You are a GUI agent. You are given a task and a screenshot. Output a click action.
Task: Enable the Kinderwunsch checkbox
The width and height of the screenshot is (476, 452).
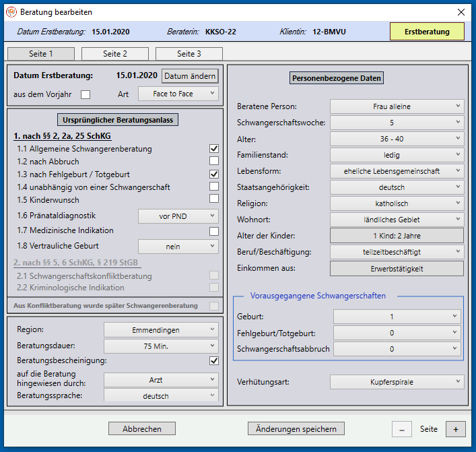coord(214,199)
